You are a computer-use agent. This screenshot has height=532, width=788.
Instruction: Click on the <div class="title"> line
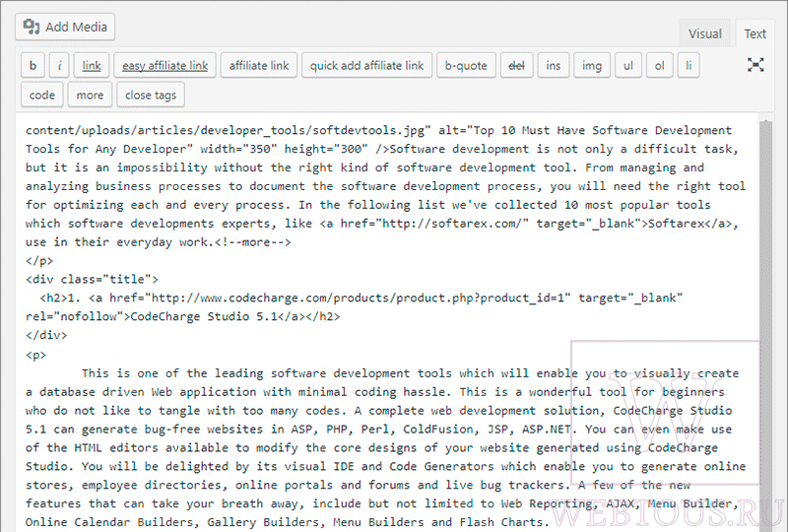(x=92, y=280)
